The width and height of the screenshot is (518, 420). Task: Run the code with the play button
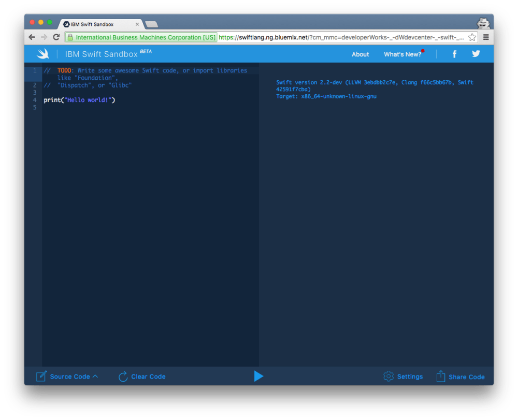258,376
